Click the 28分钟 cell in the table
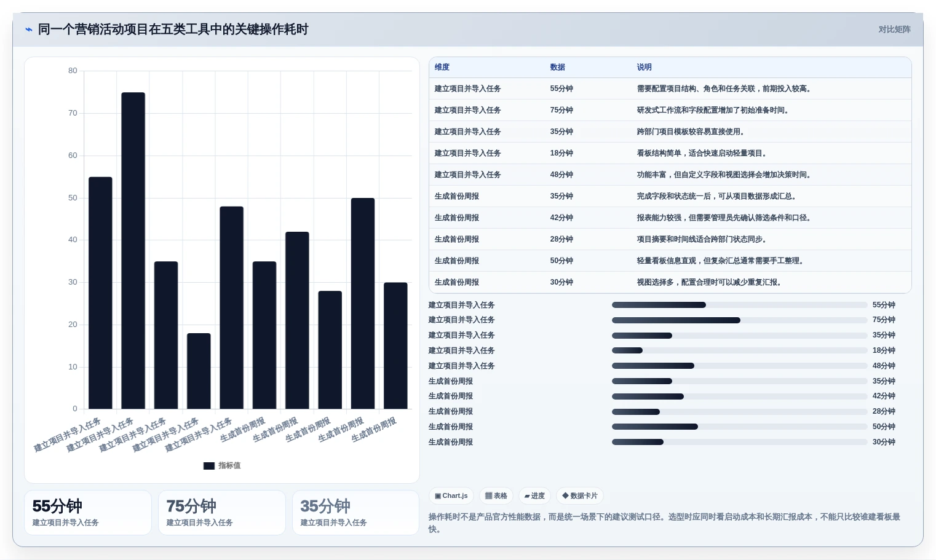 pyautogui.click(x=561, y=240)
